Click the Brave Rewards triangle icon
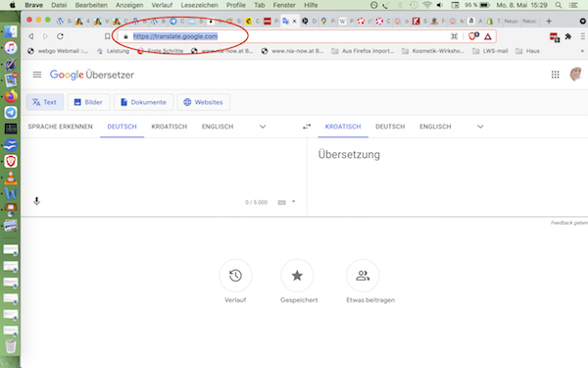 487,36
